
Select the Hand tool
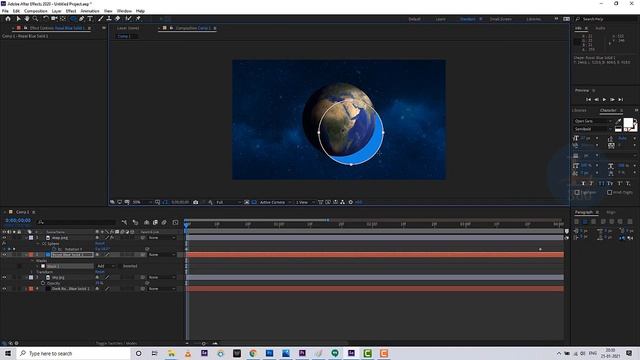[x=27, y=18]
